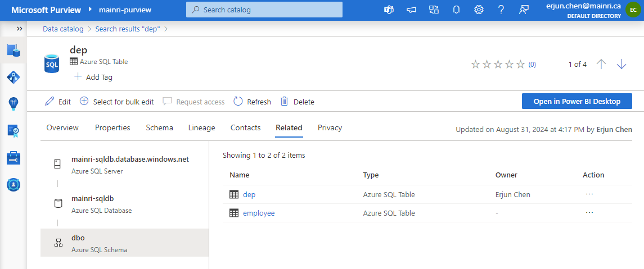Click the Search catalog input field

(x=264, y=10)
